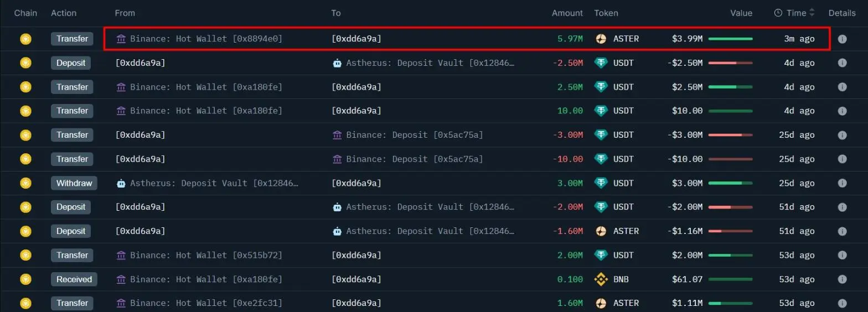Open details info icon for $3.99M ASTER transfer
Viewport: 868px width, 312px height.
842,39
